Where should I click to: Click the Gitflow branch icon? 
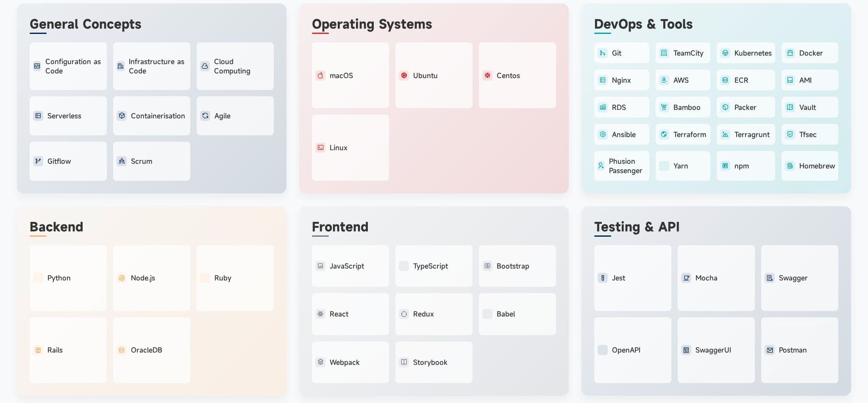coord(38,161)
